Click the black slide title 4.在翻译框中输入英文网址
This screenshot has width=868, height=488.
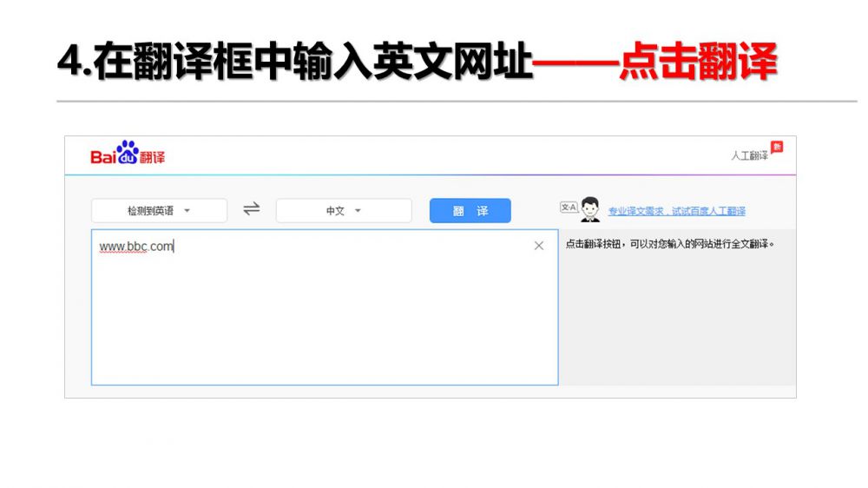tap(294, 63)
